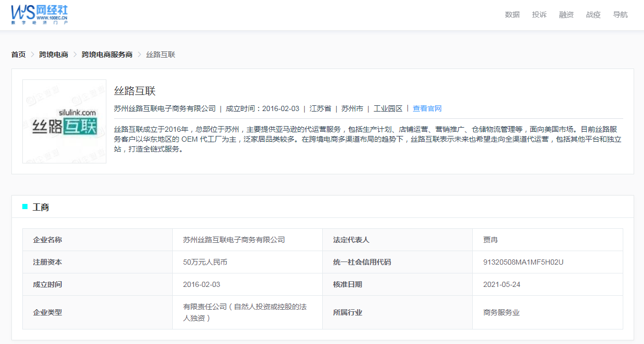The image size is (644, 344).
Task: Open the silulink.com company logo thumbnail
Action: point(64,121)
